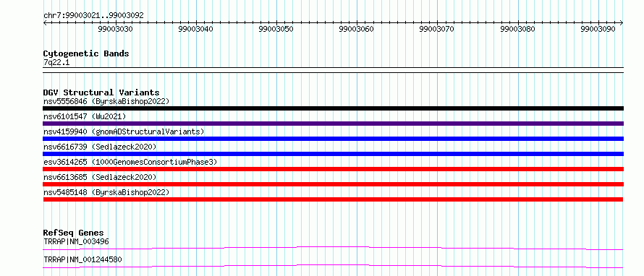Screen dimensions: 644x276
Task: Click ruler tick label 99003070
Action: tap(437, 30)
